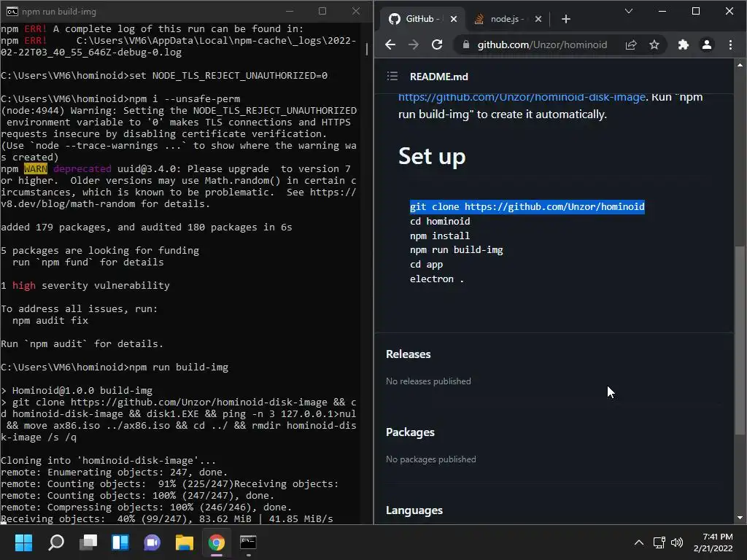
Task: Open the Chat icon on taskbar
Action: pyautogui.click(x=152, y=542)
